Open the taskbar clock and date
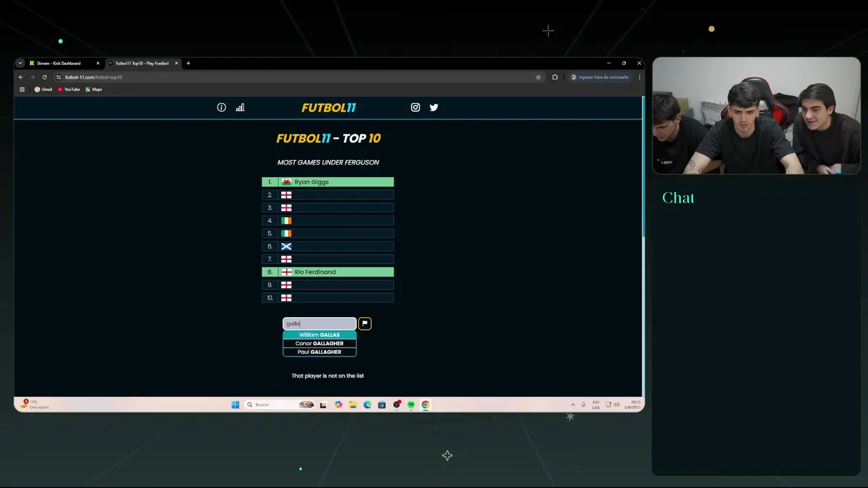868x488 pixels. pyautogui.click(x=633, y=405)
